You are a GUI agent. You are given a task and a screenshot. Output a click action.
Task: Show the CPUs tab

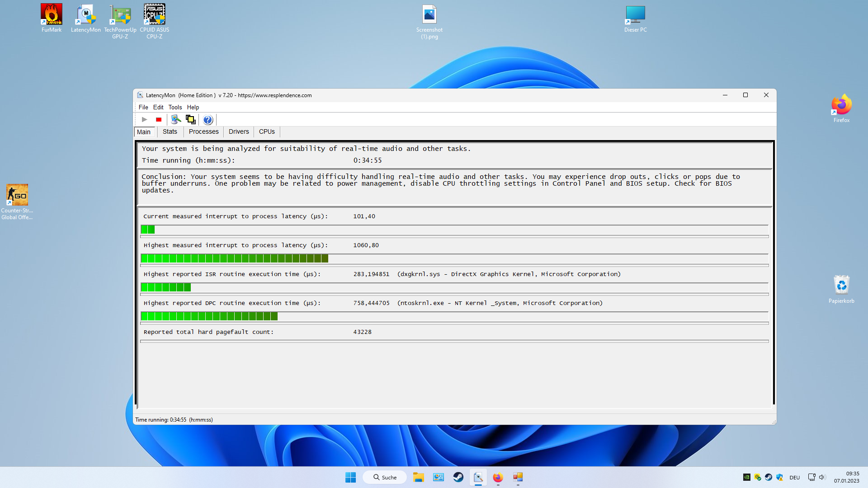[267, 131]
